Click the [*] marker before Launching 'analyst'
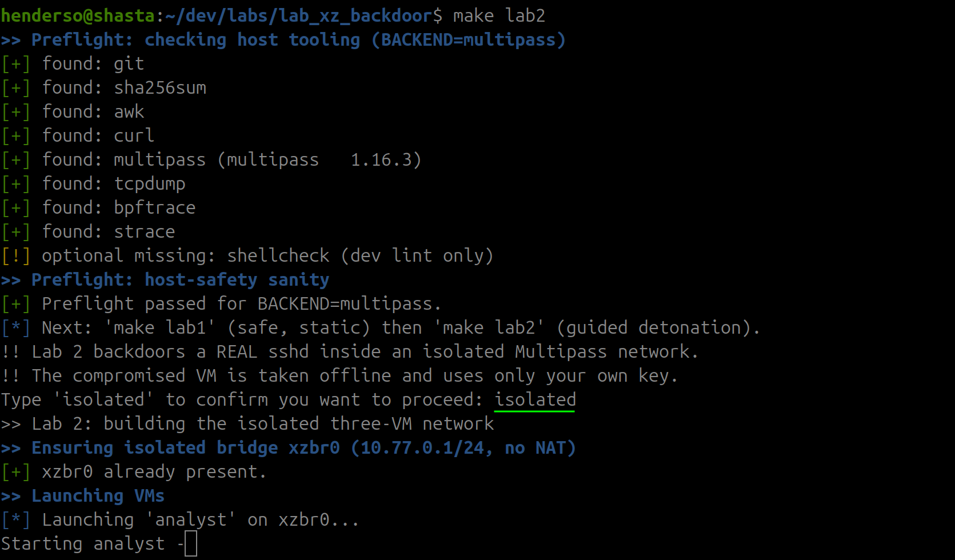This screenshot has height=560, width=955. coord(15,519)
